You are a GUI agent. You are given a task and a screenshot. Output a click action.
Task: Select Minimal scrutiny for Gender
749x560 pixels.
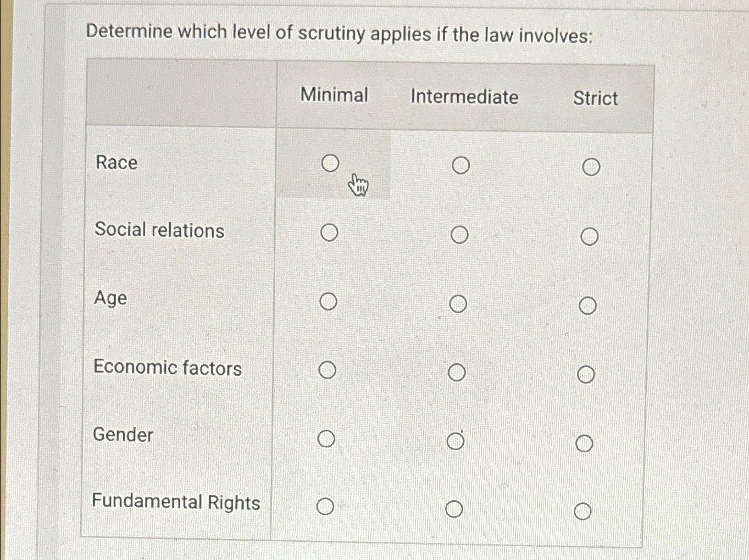326,439
